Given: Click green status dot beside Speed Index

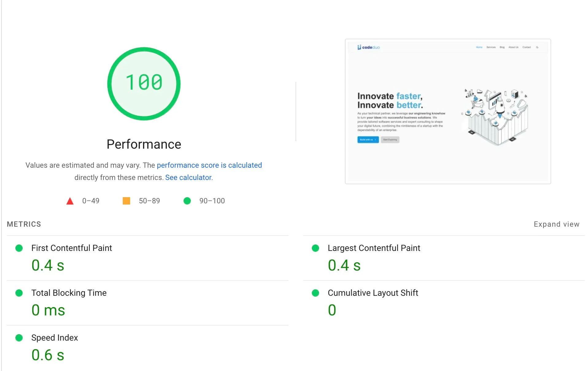Looking at the screenshot, I should (x=19, y=338).
